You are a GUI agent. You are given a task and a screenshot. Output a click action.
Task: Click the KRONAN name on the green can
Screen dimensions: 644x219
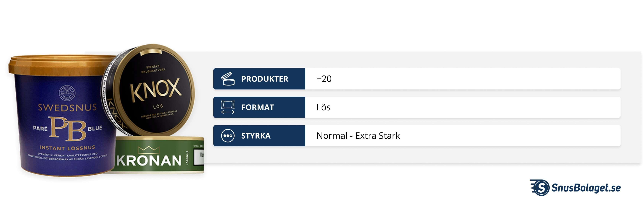point(149,160)
